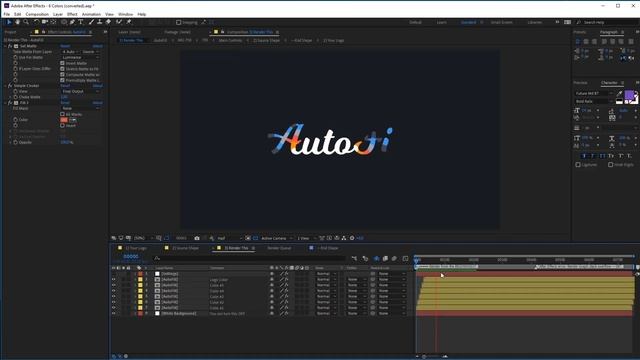Click About for Fill 3 effect
This screenshot has height=360, width=640.
click(x=98, y=103)
